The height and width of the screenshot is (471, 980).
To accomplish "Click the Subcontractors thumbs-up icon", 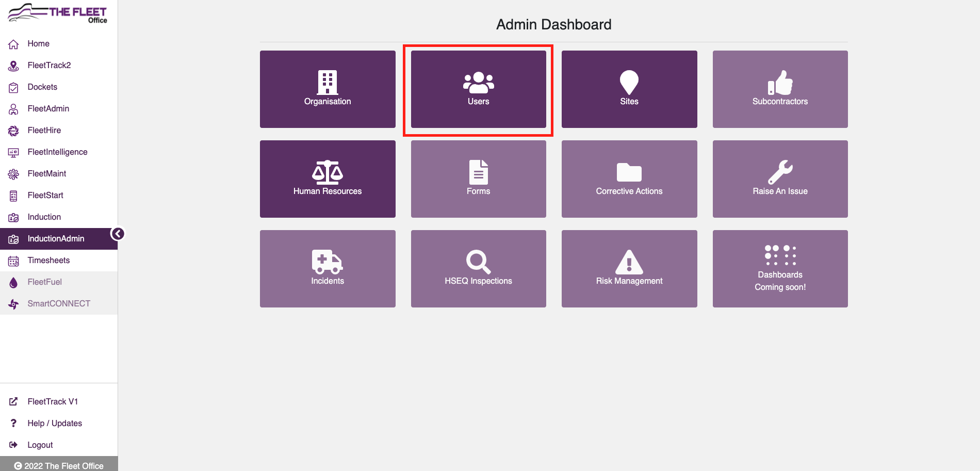I will pos(780,82).
